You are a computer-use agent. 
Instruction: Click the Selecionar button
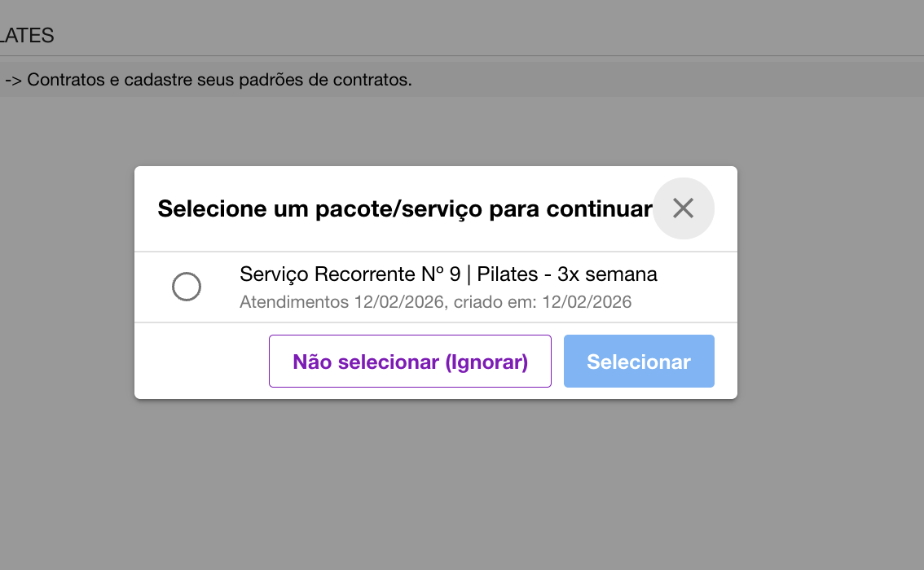click(x=639, y=362)
